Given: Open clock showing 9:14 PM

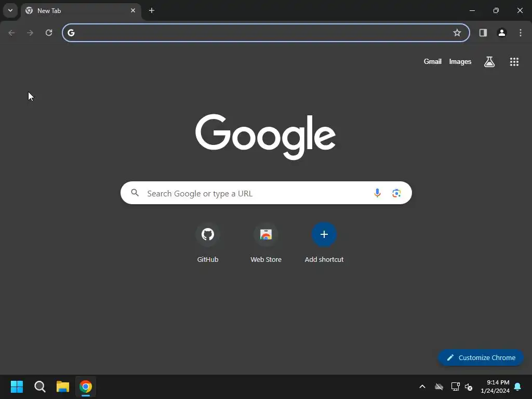Looking at the screenshot, I should (495, 387).
